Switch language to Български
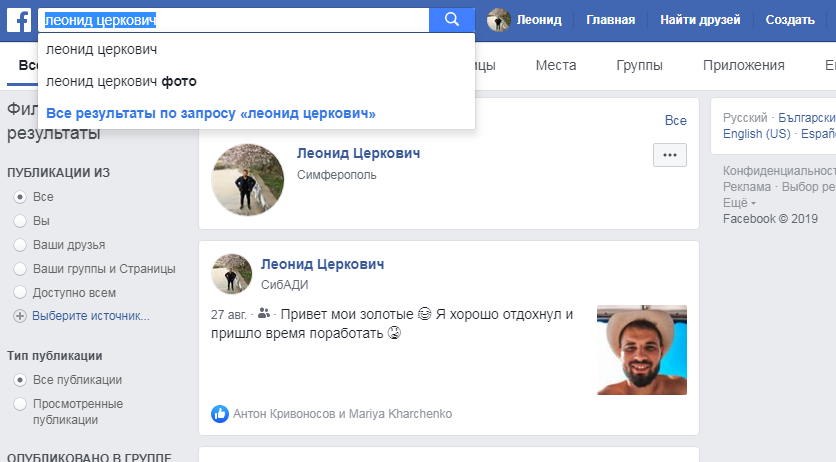Screen dimensions: 836x462 (807, 118)
